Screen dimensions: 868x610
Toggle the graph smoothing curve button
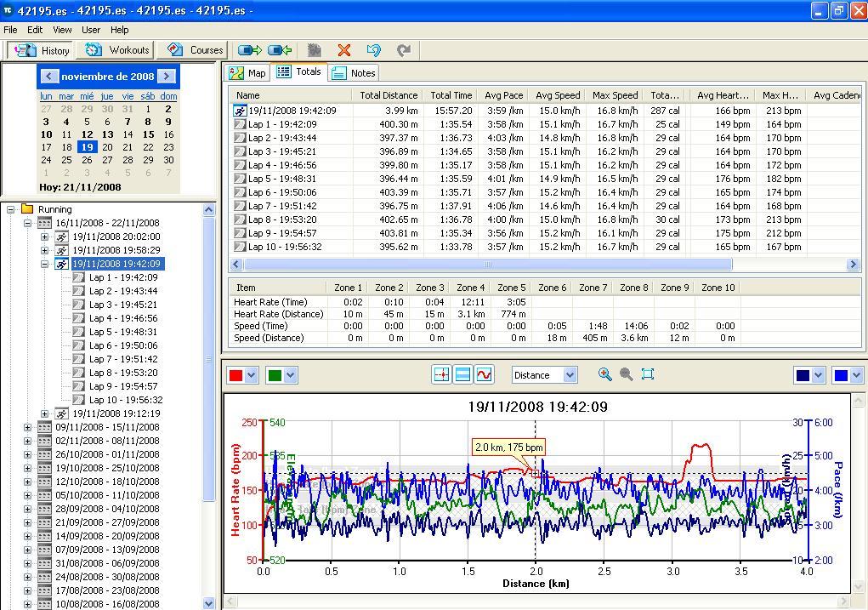tap(484, 374)
